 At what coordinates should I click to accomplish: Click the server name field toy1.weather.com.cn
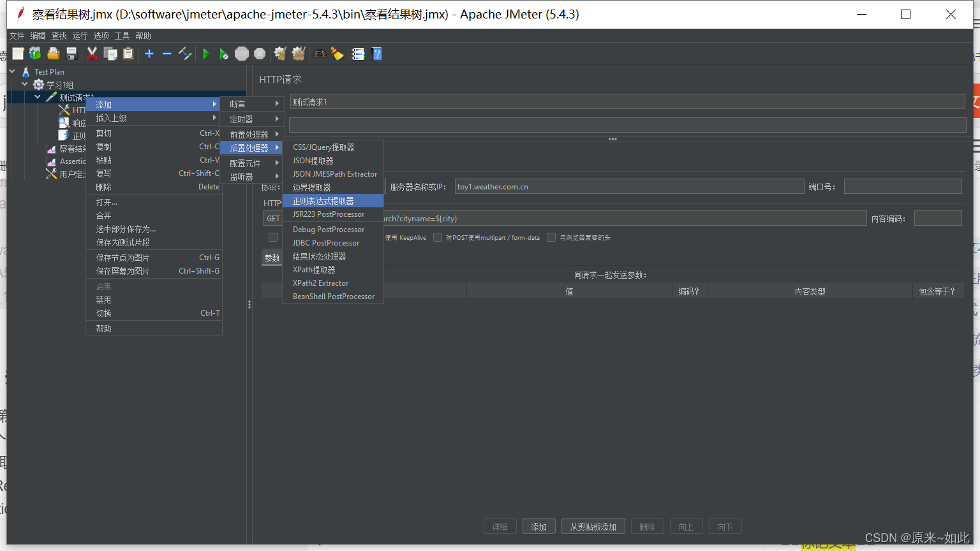629,187
